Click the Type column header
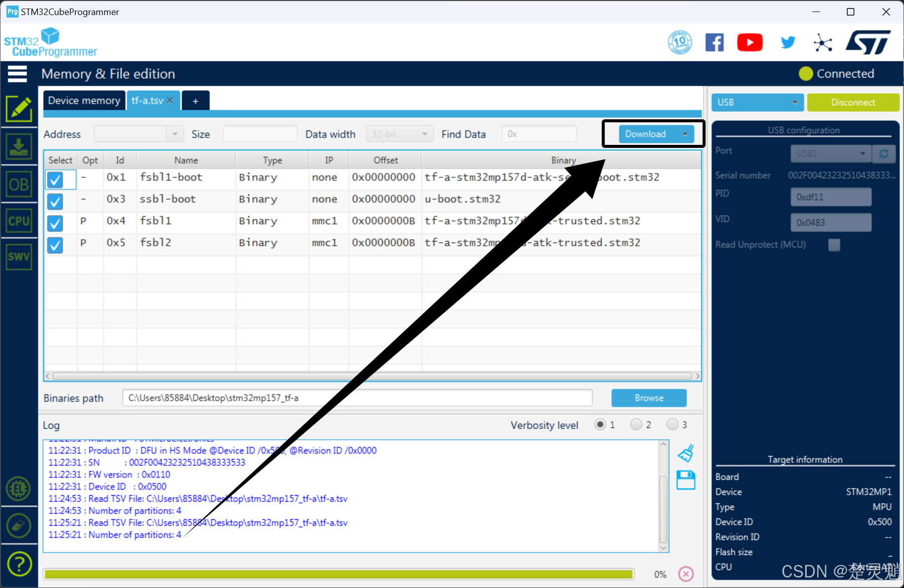The height and width of the screenshot is (588, 904). (272, 160)
